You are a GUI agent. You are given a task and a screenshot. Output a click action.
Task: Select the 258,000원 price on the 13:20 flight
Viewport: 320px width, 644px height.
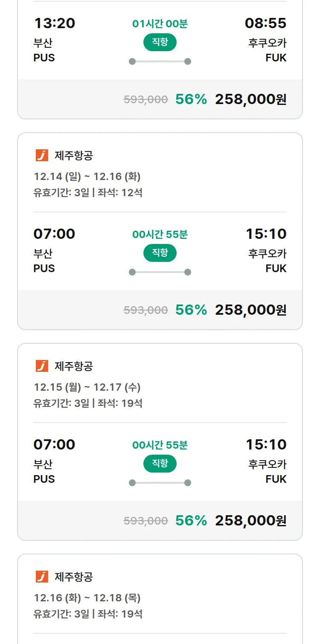(250, 99)
